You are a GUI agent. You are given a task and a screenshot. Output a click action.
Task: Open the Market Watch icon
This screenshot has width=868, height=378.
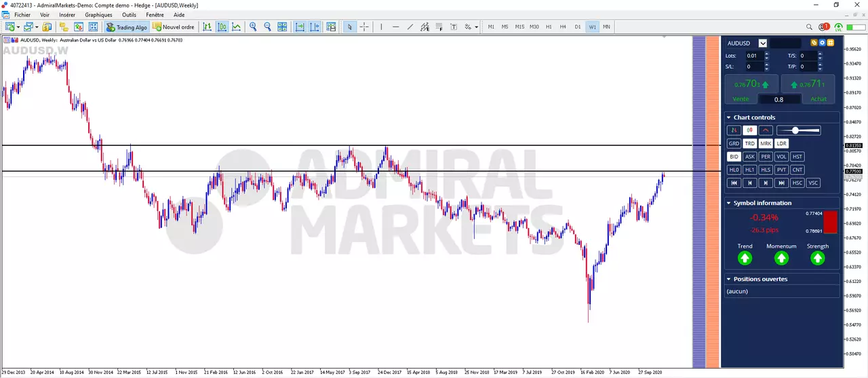coord(47,27)
